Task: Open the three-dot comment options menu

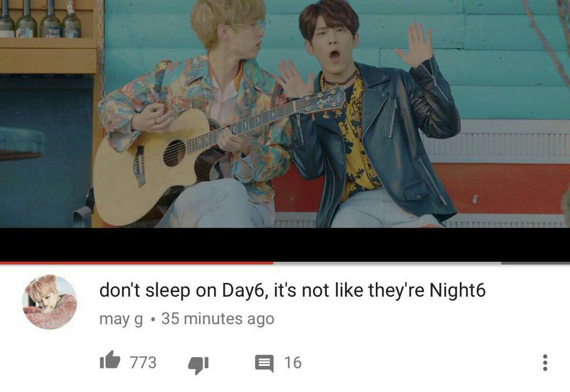Action: pyautogui.click(x=544, y=362)
